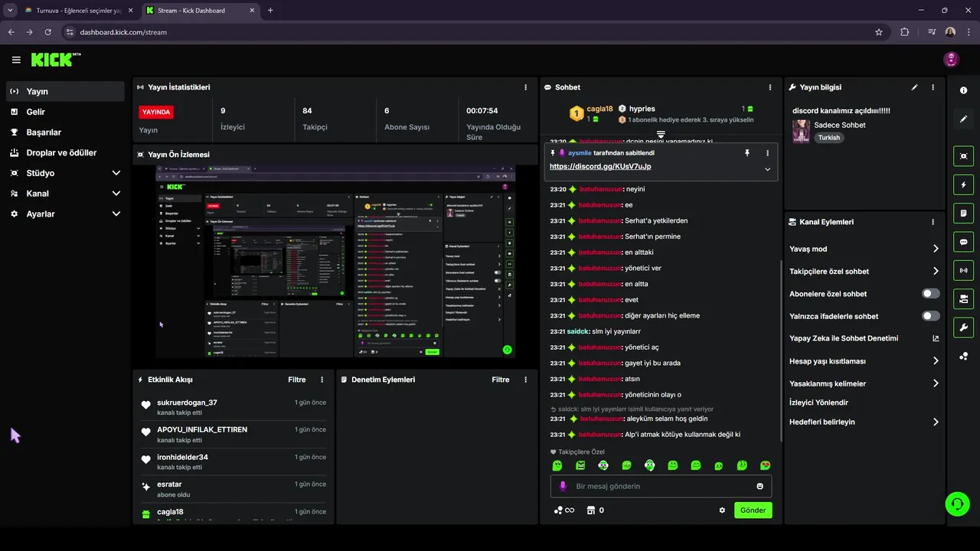The image size is (980, 551).
Task: Edit stream info with the Yayın bilgisi pencil
Action: point(914,87)
